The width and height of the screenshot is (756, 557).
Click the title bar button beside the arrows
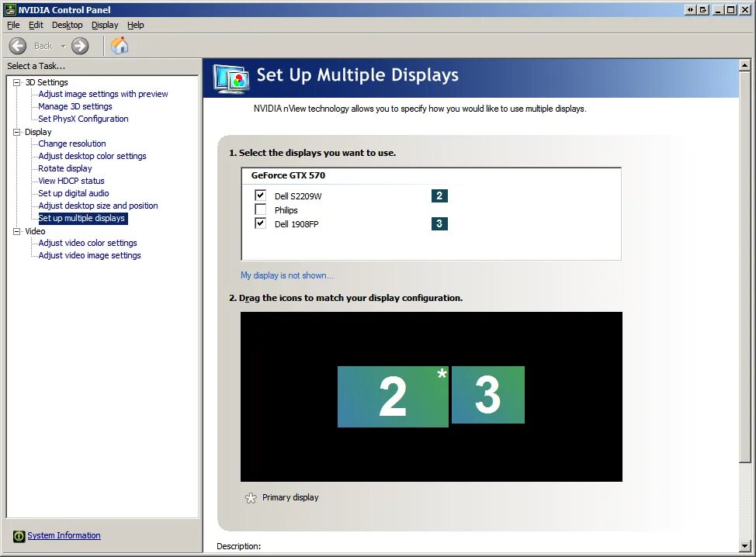tap(703, 9)
